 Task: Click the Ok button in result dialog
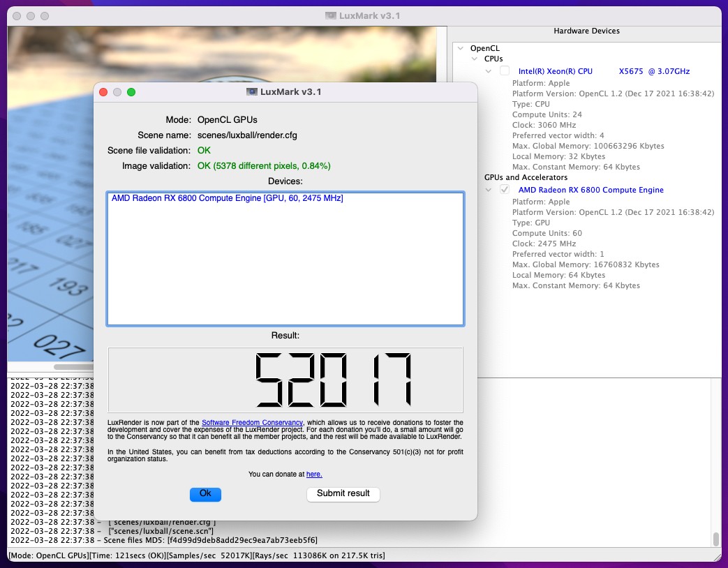(205, 494)
